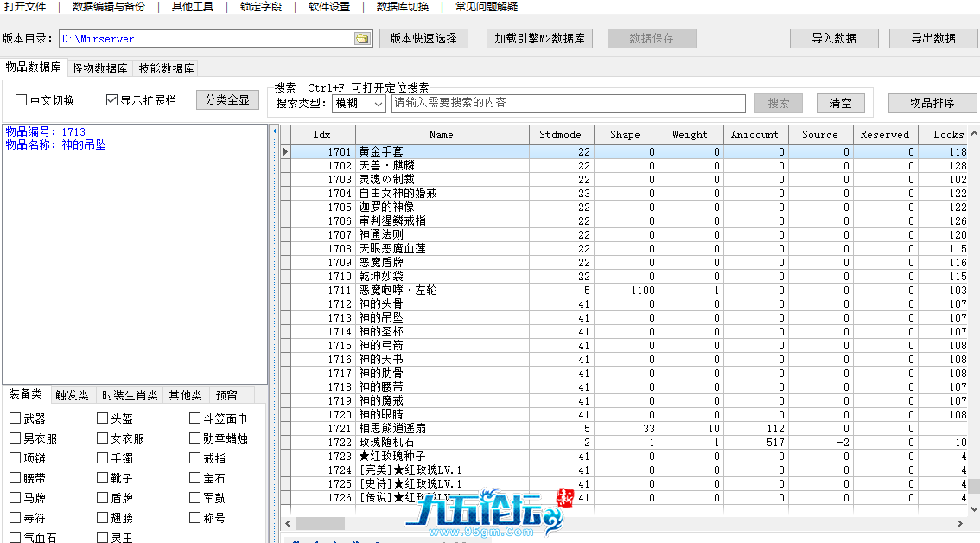Switch to the 怪物数据库 tab
980x543 pixels.
click(x=100, y=68)
